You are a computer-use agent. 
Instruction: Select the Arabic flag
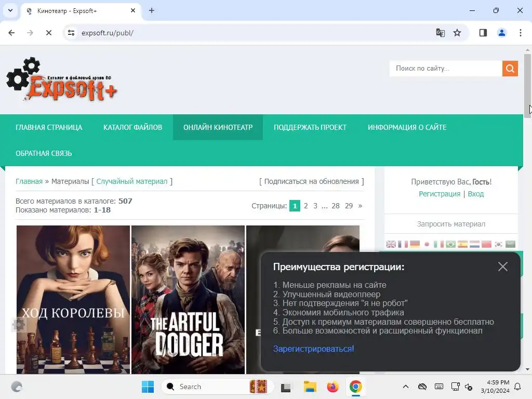click(510, 244)
